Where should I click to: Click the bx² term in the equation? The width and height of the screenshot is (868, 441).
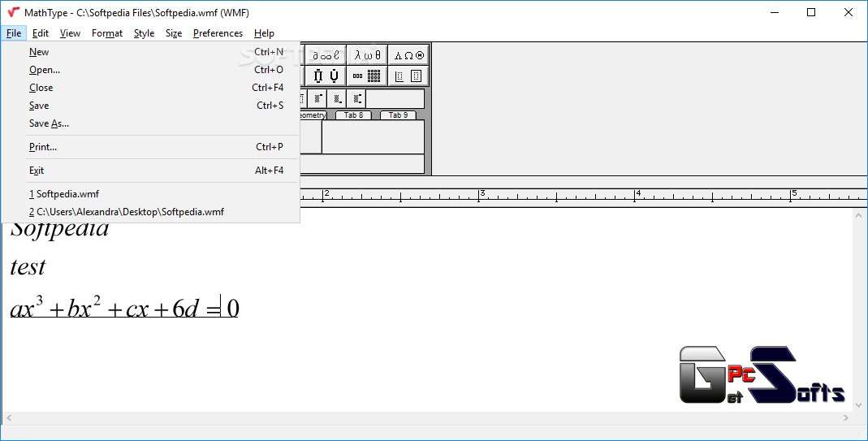click(84, 307)
